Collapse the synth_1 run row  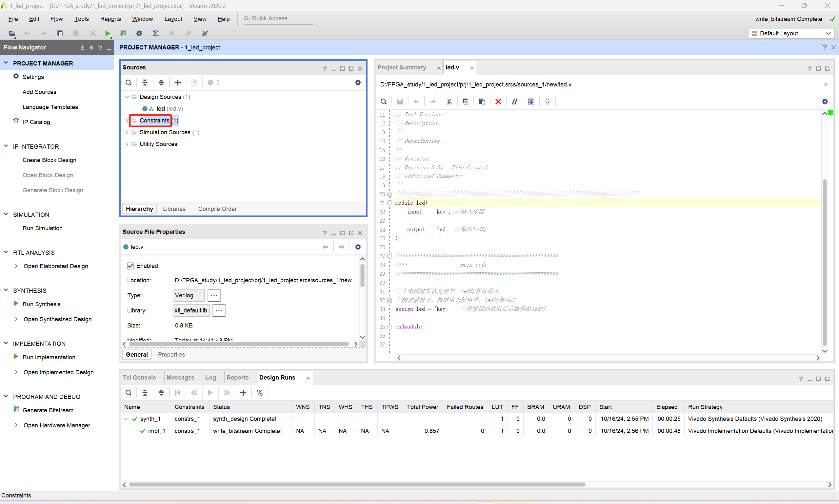coord(126,419)
